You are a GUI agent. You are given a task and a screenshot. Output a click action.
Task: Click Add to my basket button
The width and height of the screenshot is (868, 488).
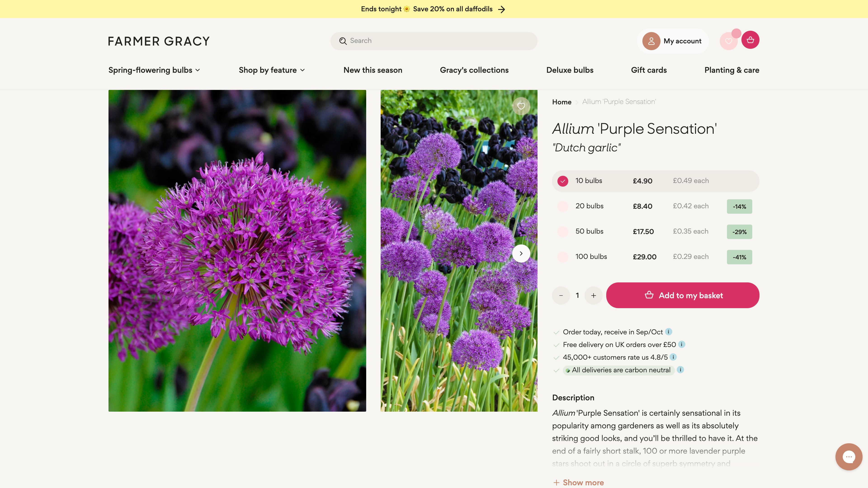click(x=682, y=295)
